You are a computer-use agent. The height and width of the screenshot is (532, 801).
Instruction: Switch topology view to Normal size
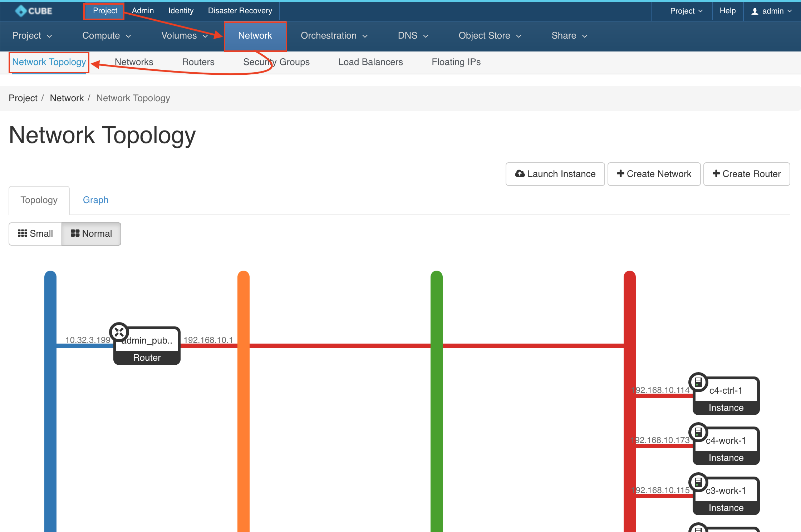click(x=91, y=234)
